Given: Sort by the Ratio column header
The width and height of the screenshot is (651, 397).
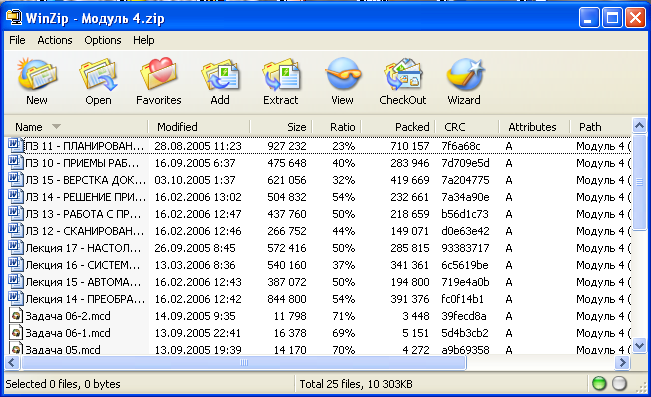Looking at the screenshot, I should pos(337,127).
